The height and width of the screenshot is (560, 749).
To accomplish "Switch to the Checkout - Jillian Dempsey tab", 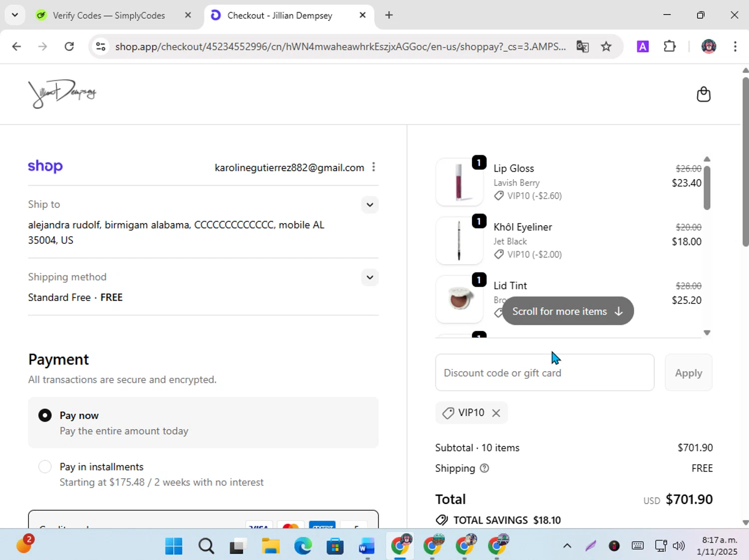I will tap(289, 15).
